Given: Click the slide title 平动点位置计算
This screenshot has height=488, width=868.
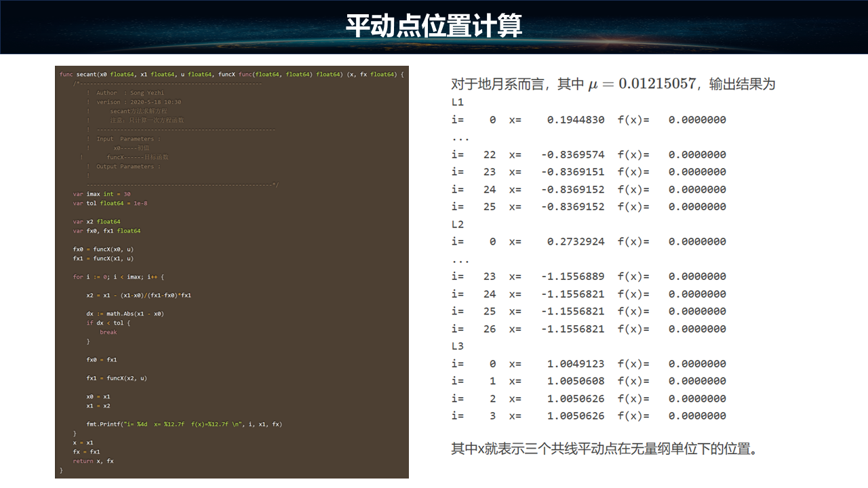Looking at the screenshot, I should tap(433, 26).
